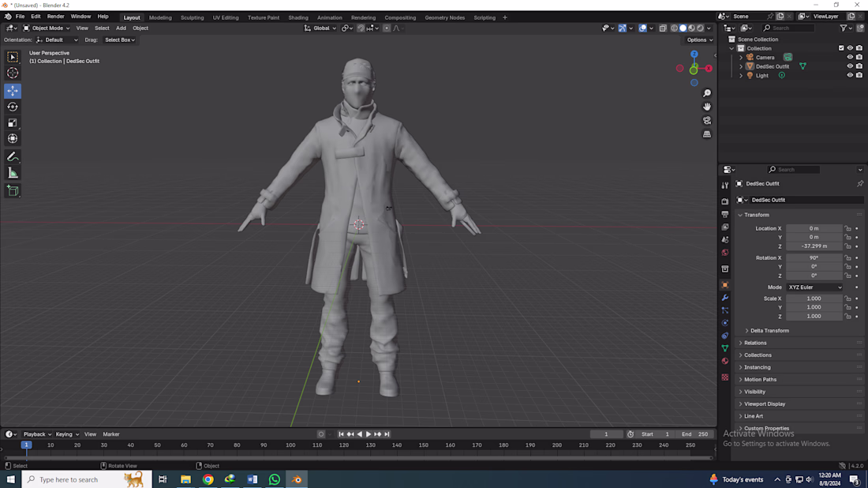Open the Add menu in viewport header
Screen dimensions: 868x488
pos(121,28)
